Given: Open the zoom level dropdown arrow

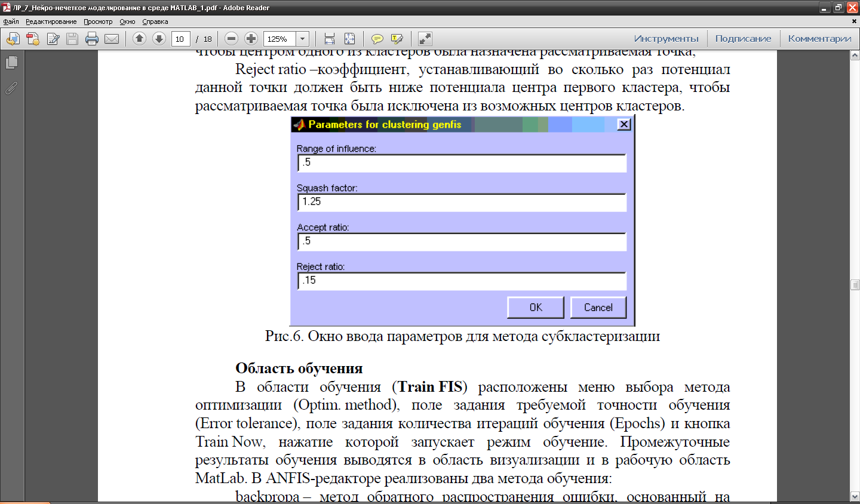Looking at the screenshot, I should point(303,39).
